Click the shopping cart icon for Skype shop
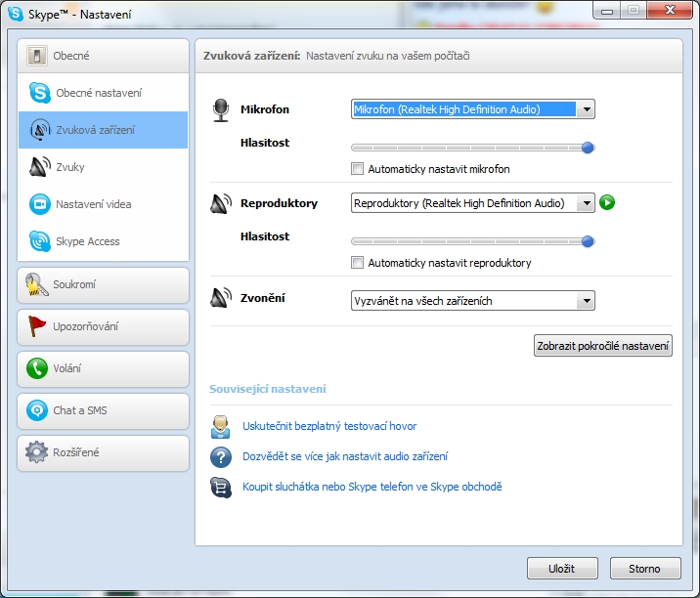Viewport: 700px width, 598px height. pyautogui.click(x=221, y=487)
